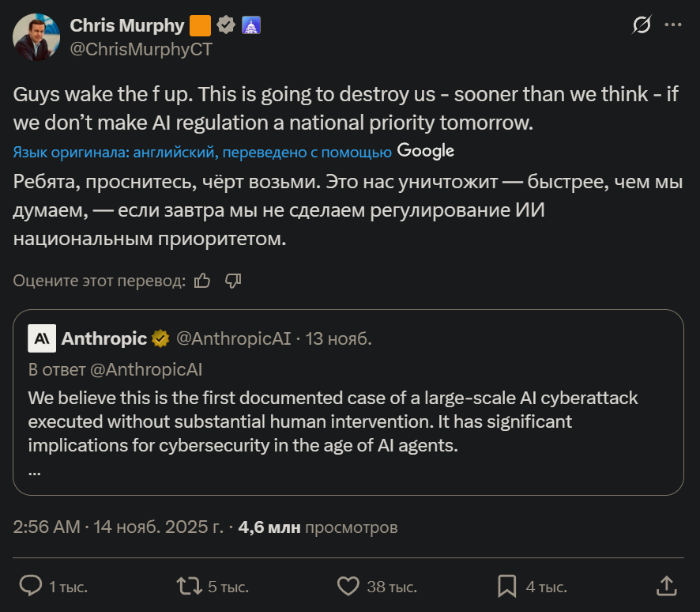Click the Grok explain-post icon
Screen dimensions: 700x612
tap(642, 25)
